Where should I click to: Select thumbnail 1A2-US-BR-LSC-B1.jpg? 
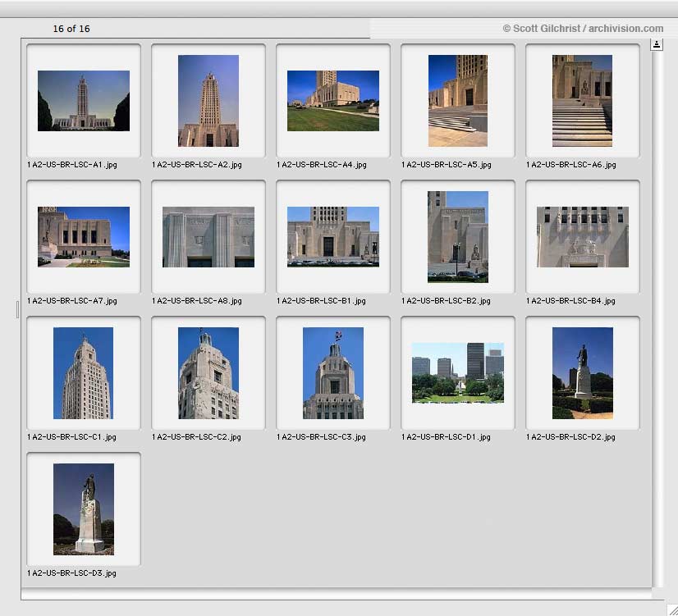click(x=333, y=237)
